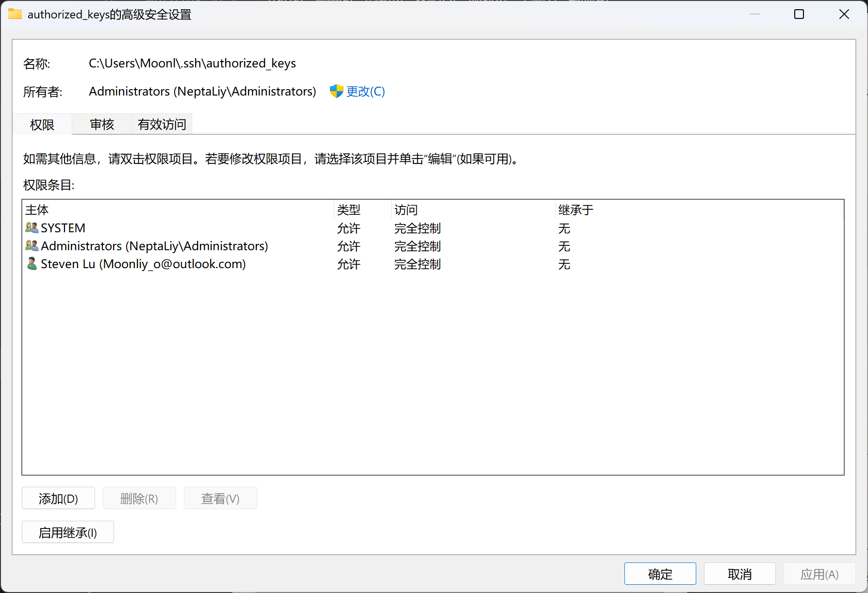
Task: Open the 更改(C) owner link
Action: [x=365, y=92]
